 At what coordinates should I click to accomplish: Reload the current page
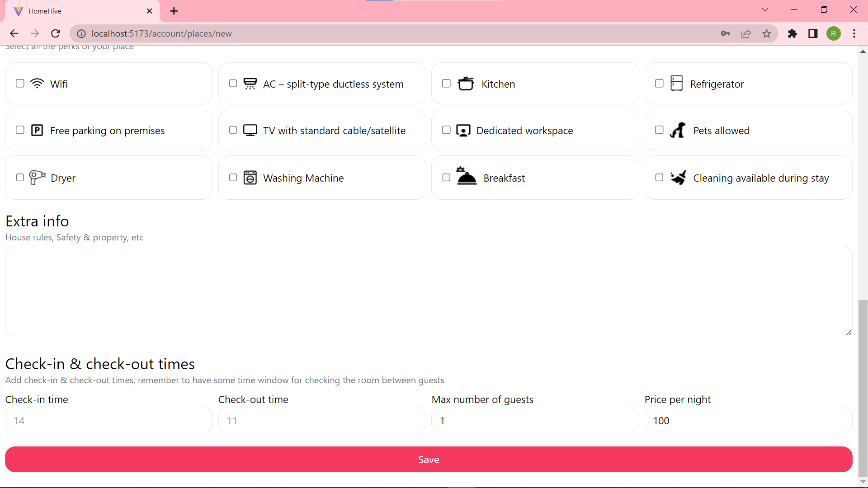[55, 33]
